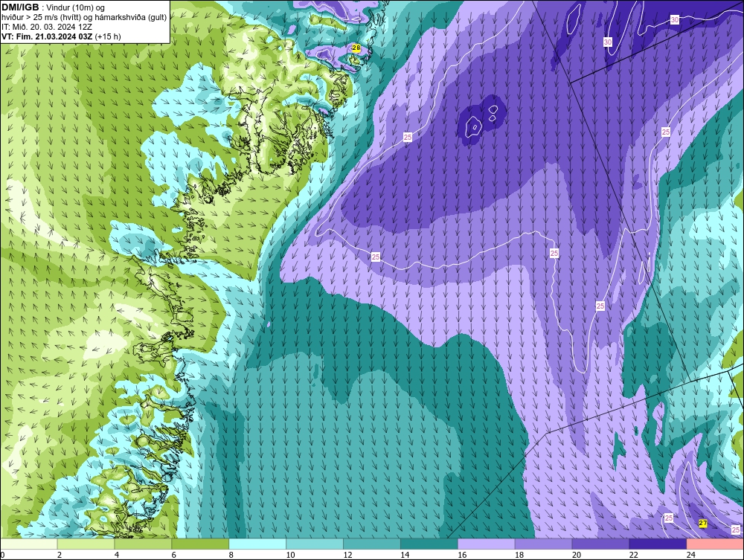Viewport: 744px width, 560px height.
Task: Click the 'hviður > 25 m/s (hvítt)' description line
Action: coord(84,18)
